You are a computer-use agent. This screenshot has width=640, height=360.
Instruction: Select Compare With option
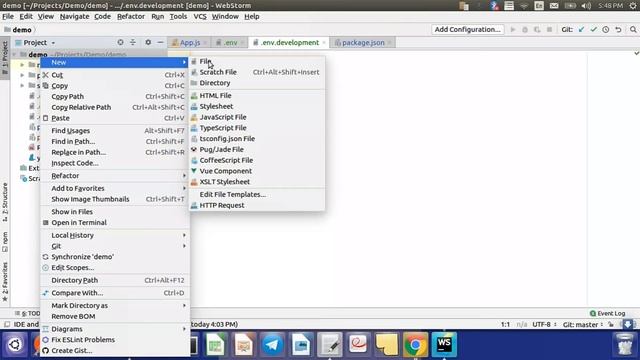point(115,293)
